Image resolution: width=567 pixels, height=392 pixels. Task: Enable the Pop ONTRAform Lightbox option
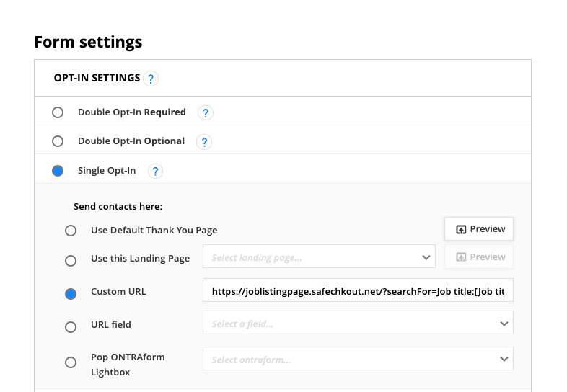pos(71,362)
